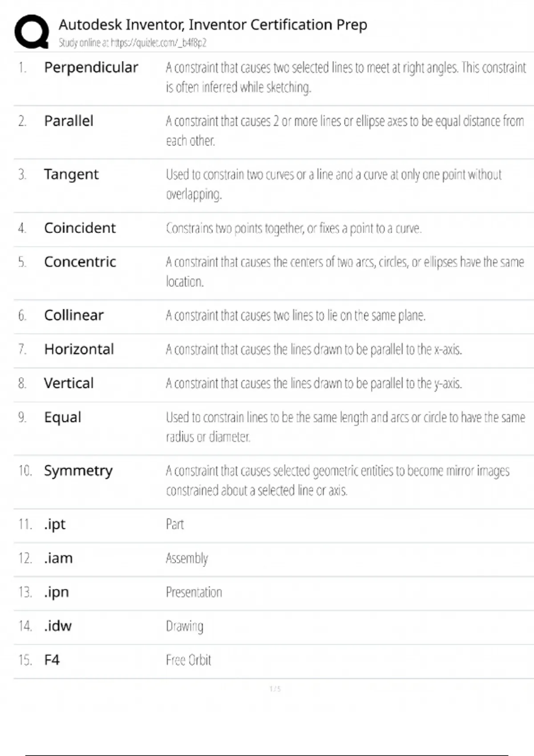
Task: Click the .ipt file extension term
Action: [55, 524]
